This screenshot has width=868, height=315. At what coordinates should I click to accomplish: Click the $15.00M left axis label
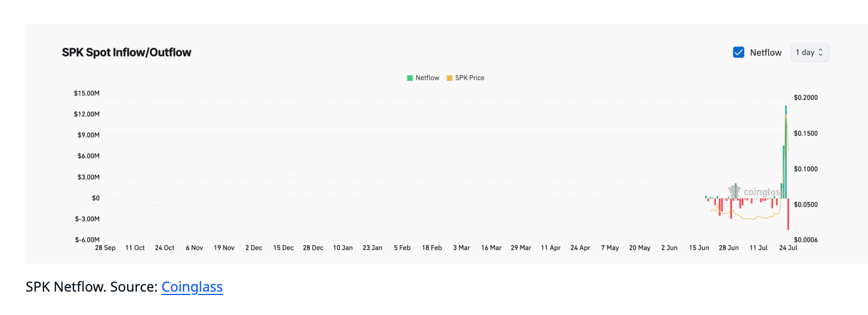click(87, 94)
